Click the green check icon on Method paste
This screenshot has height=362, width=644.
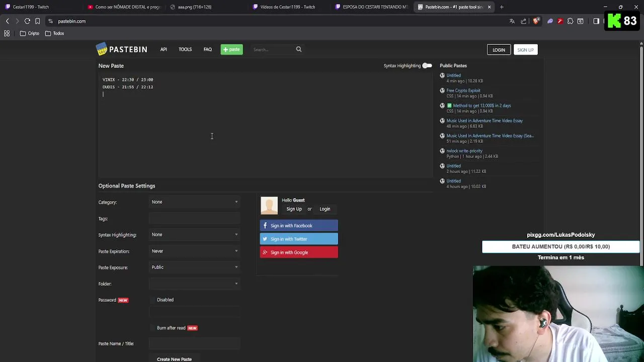pyautogui.click(x=449, y=106)
